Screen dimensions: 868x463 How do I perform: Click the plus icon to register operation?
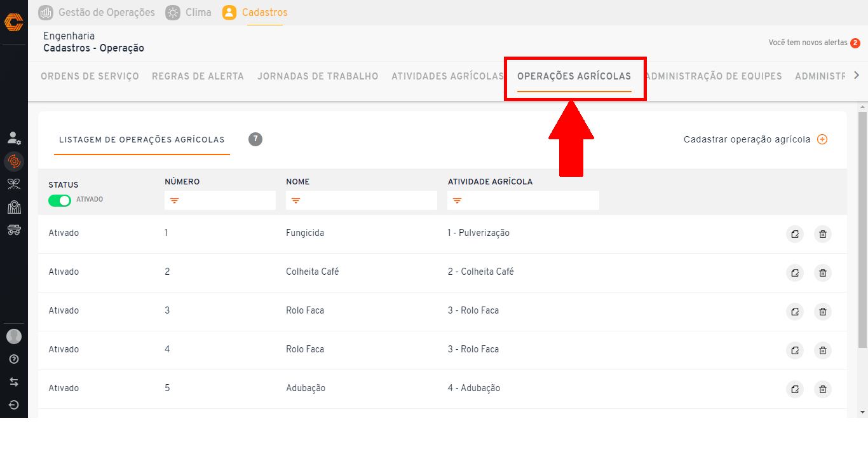pos(822,139)
